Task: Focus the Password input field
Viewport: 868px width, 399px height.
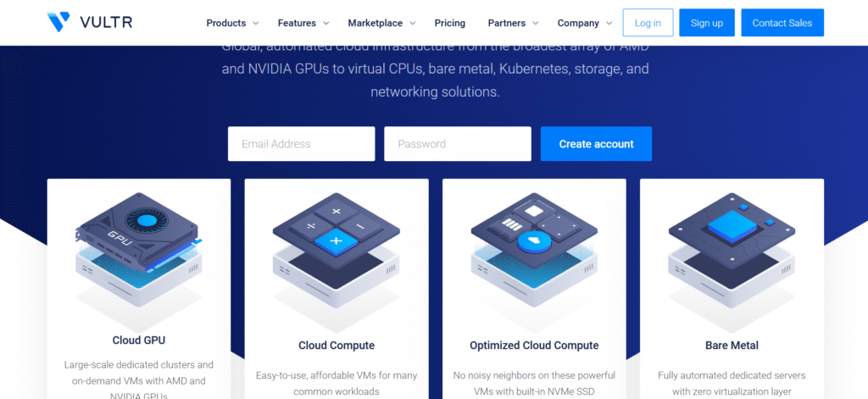Action: tap(457, 144)
